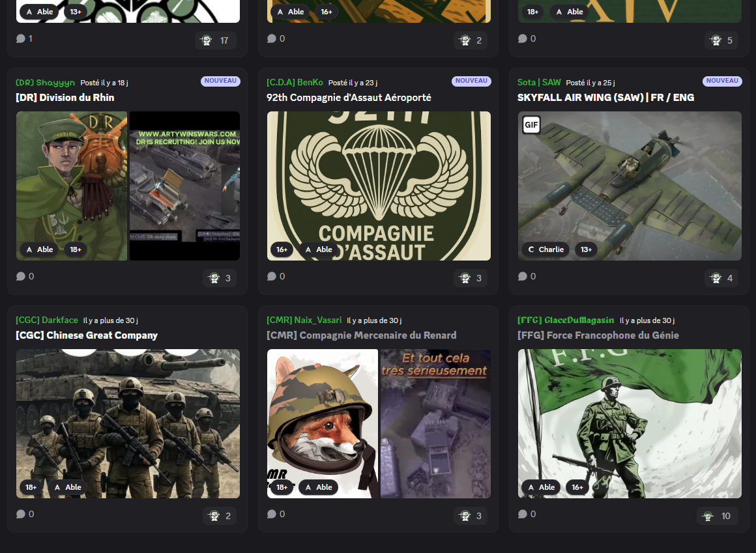
Task: Click author name [CGC] Darkface
Action: point(46,320)
